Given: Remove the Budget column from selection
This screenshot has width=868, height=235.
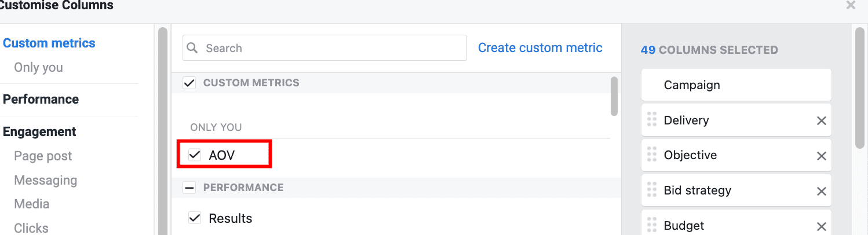Looking at the screenshot, I should pyautogui.click(x=821, y=226).
